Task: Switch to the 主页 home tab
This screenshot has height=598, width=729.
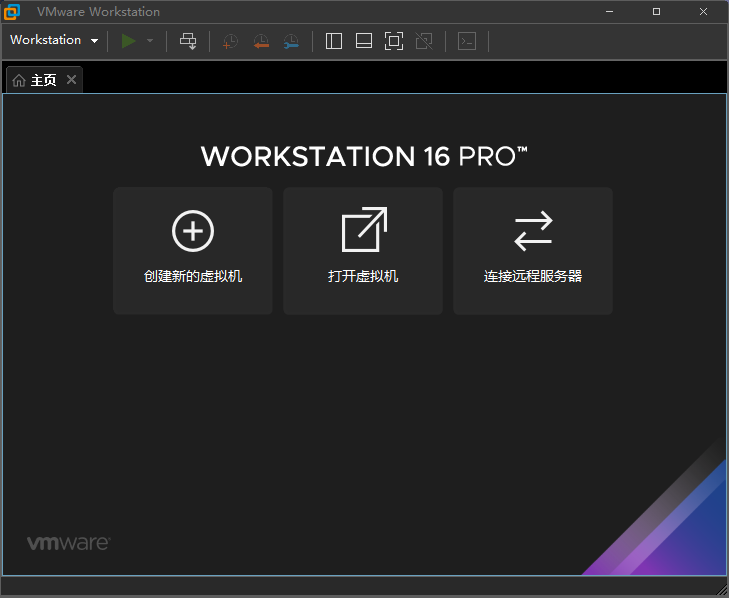Action: [36, 80]
